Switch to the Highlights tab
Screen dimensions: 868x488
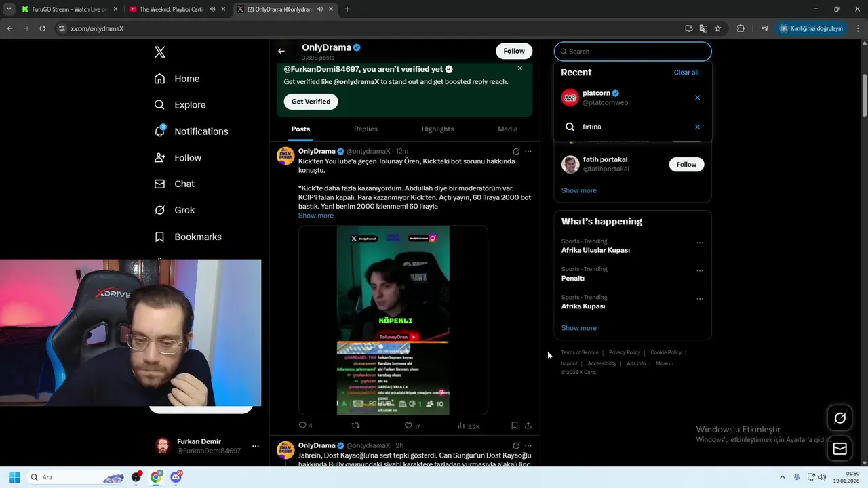coord(437,129)
